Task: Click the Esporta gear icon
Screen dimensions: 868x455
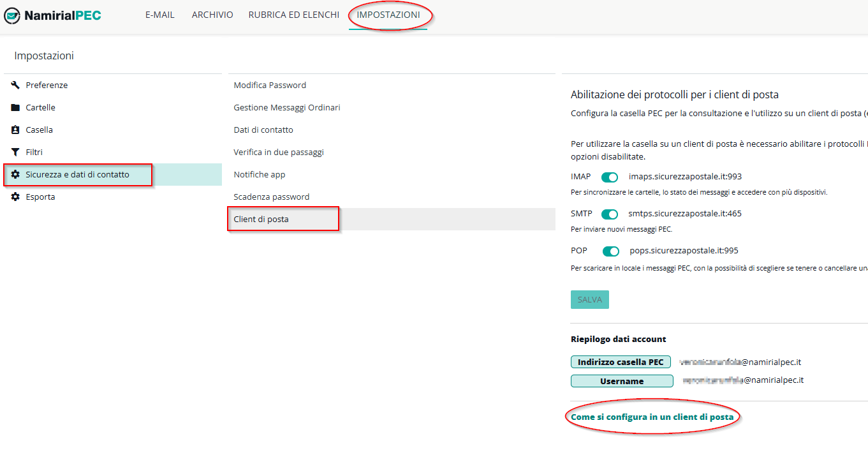Action: 15,197
